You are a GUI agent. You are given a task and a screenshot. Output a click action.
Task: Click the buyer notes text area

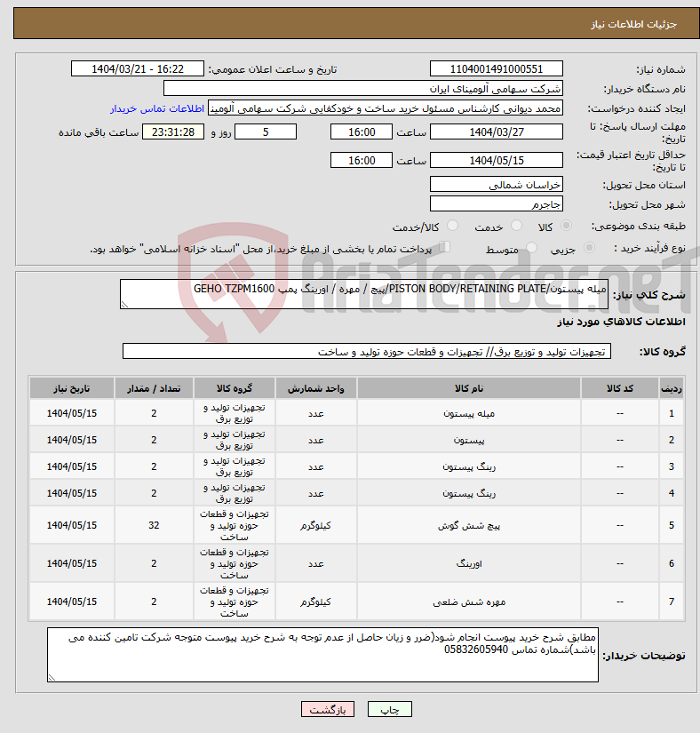pyautogui.click(x=322, y=655)
